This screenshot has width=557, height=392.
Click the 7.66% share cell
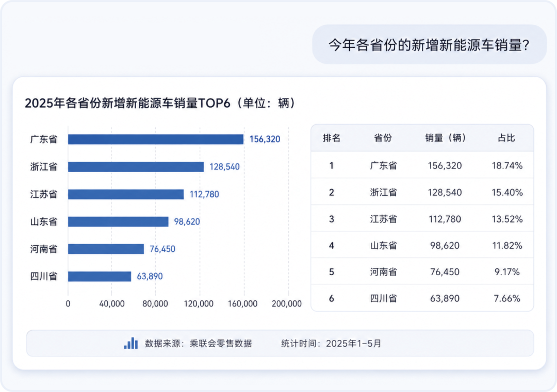[507, 298]
